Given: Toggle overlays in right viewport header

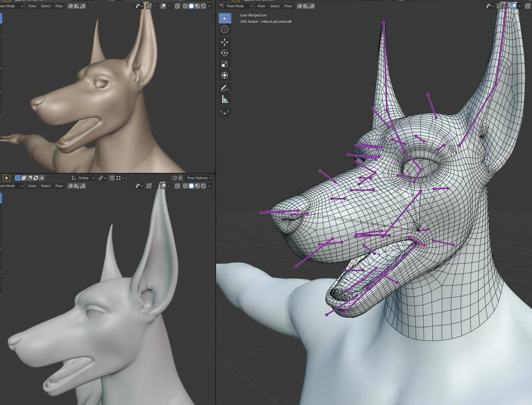Looking at the screenshot, I should pos(514,6).
